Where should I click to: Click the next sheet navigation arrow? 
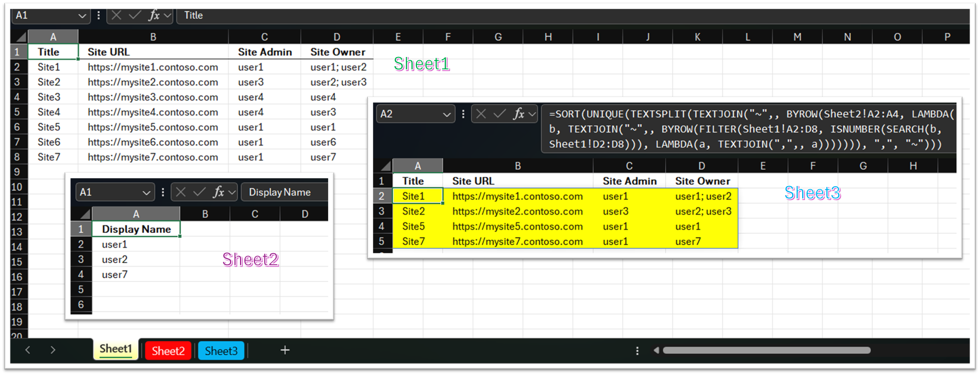point(53,350)
